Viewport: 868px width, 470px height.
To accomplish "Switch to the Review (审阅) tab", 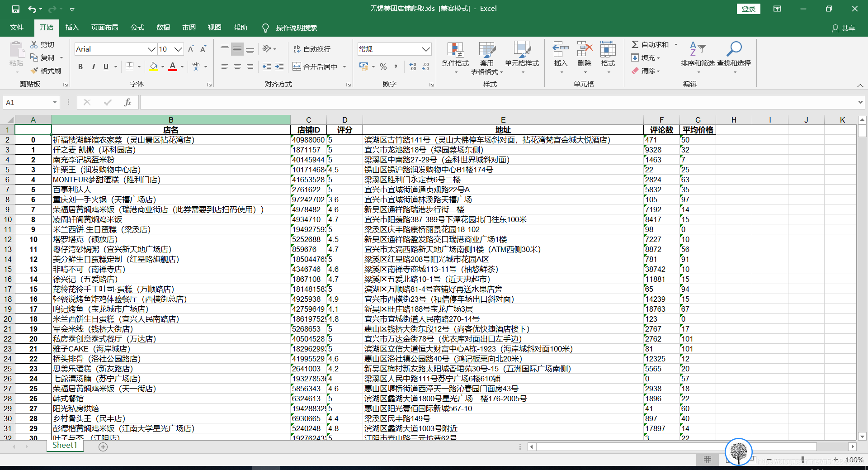I will point(189,28).
